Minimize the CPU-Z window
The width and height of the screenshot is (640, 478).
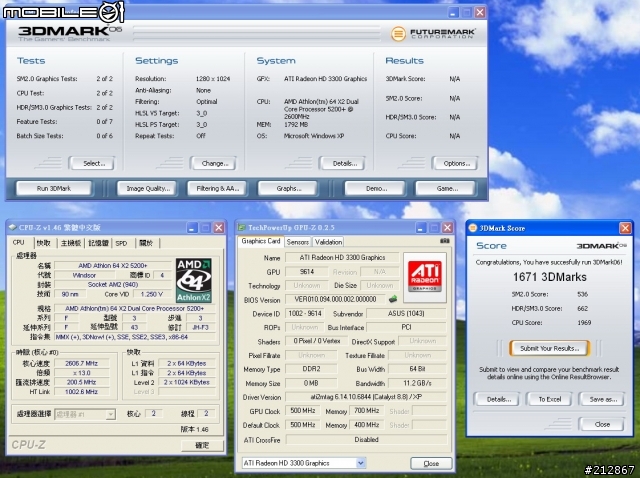(192, 227)
